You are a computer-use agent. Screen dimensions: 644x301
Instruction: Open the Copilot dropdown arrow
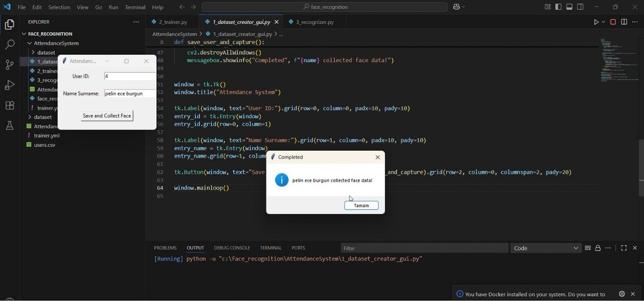[463, 7]
